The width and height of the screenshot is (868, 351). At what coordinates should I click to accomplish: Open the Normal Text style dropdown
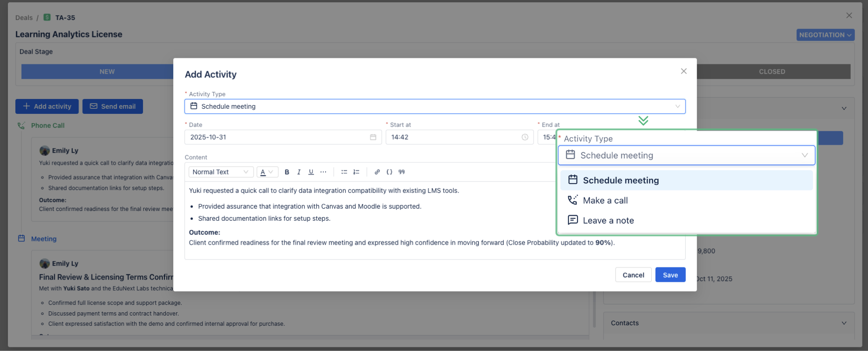[221, 172]
